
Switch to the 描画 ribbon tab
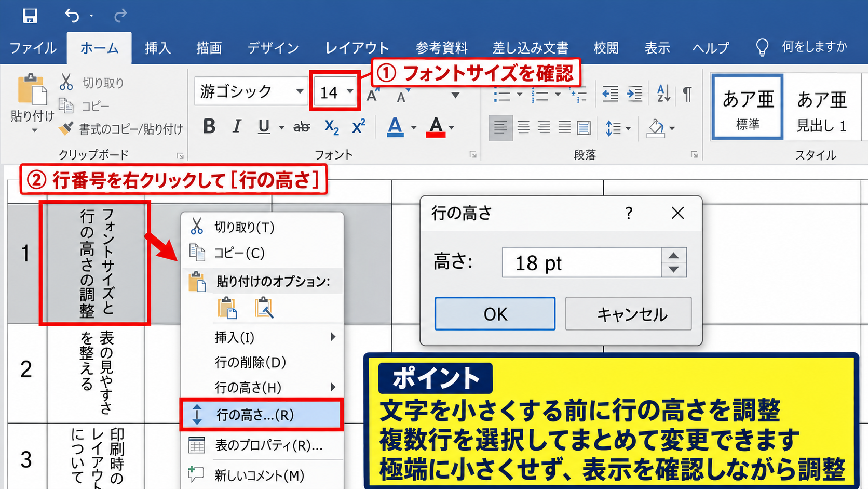point(209,48)
